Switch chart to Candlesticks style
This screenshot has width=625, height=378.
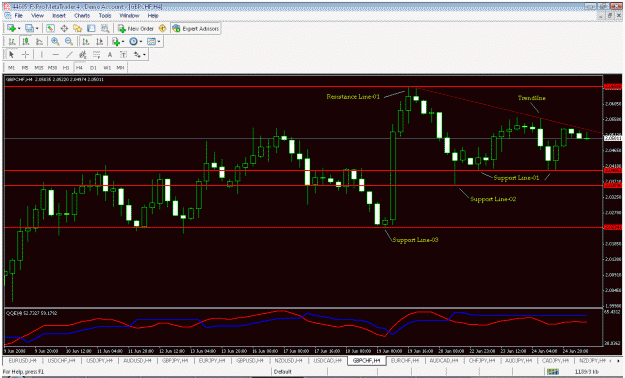pyautogui.click(x=26, y=41)
